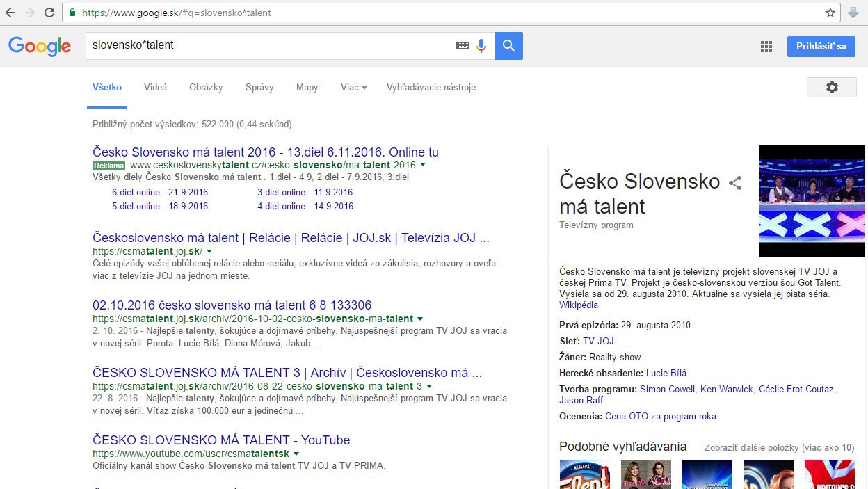The image size is (868, 489).
Task: Open the settings gear button
Action: pos(831,88)
